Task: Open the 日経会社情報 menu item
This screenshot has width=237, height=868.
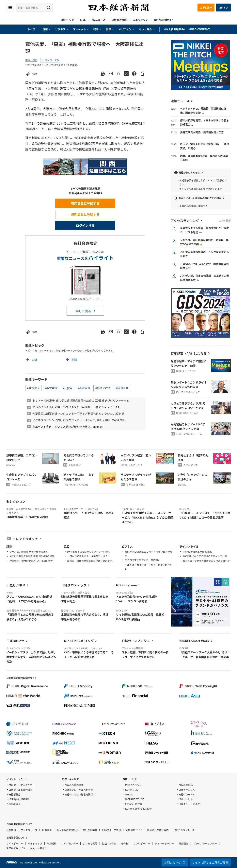Action: point(119,20)
